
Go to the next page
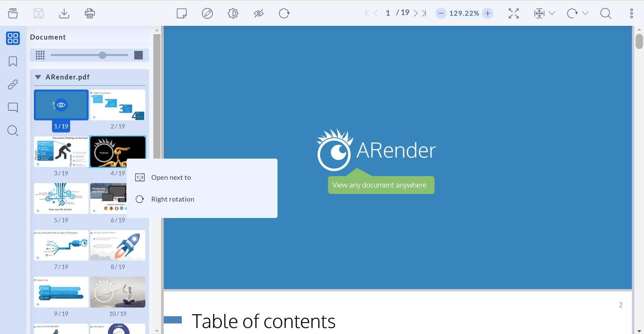pos(415,13)
